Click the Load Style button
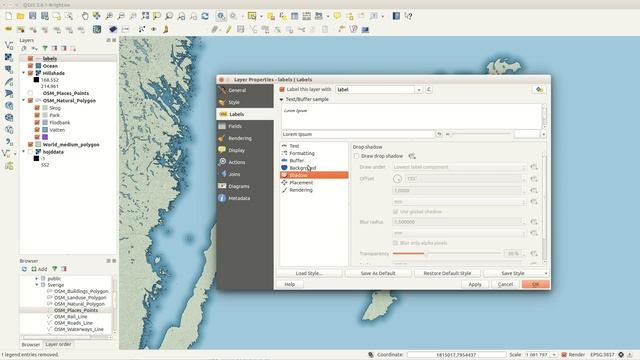The image size is (640, 360). pos(309,273)
